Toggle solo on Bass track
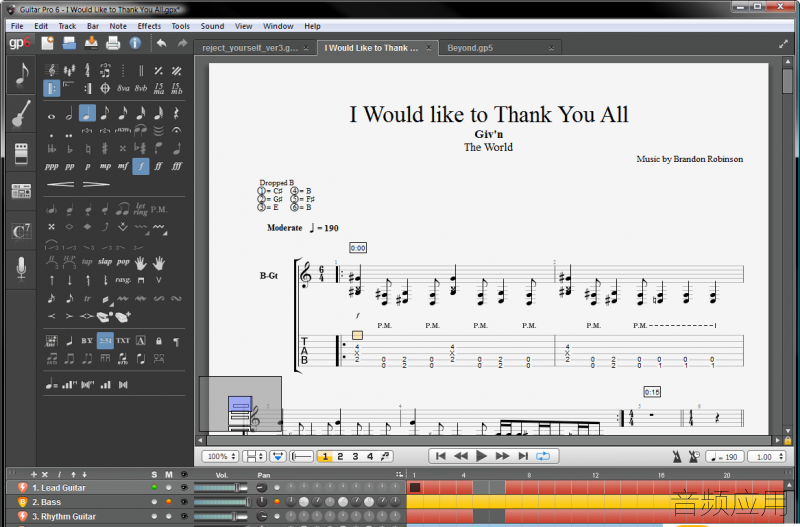Image resolution: width=800 pixels, height=527 pixels. click(154, 502)
